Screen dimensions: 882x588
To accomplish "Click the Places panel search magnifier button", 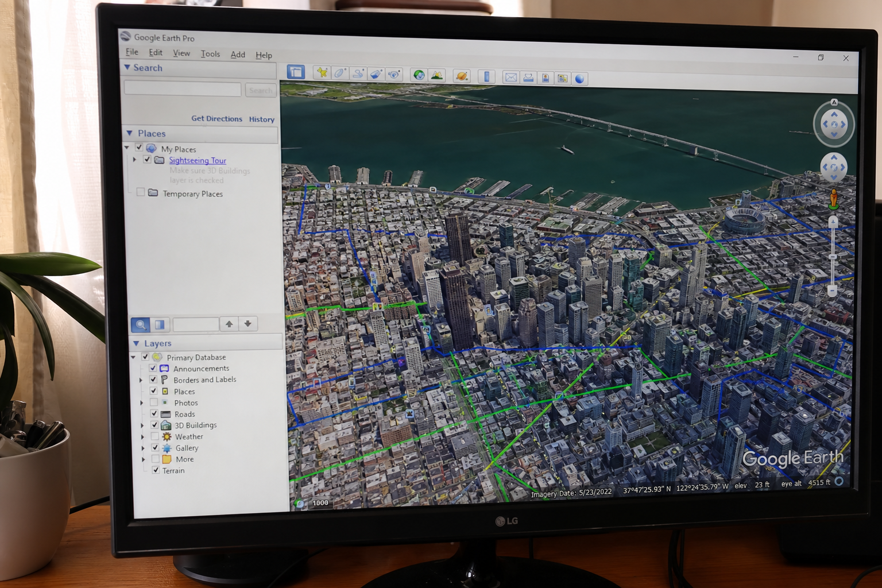I will (141, 324).
